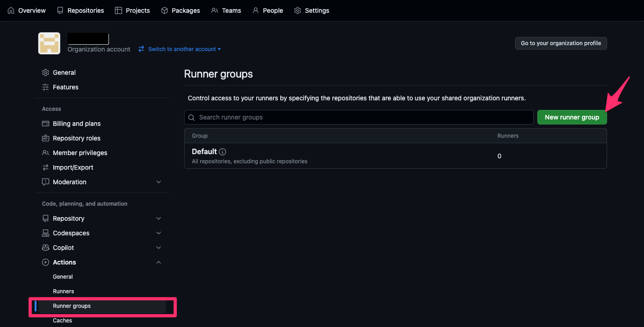Viewport: 644px width, 327px height.
Task: Open the Projects tab
Action: [x=133, y=10]
